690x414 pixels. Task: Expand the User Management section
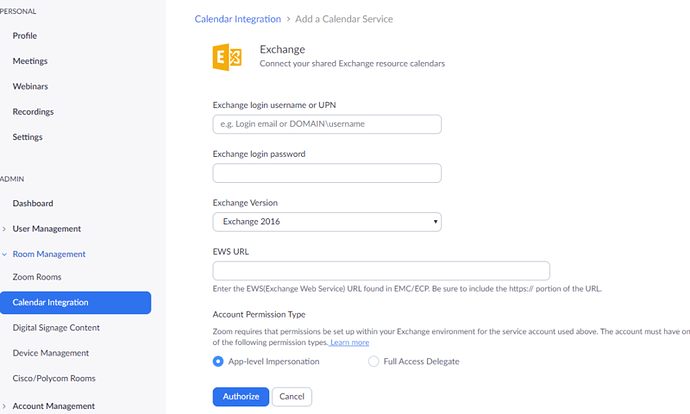(x=46, y=229)
